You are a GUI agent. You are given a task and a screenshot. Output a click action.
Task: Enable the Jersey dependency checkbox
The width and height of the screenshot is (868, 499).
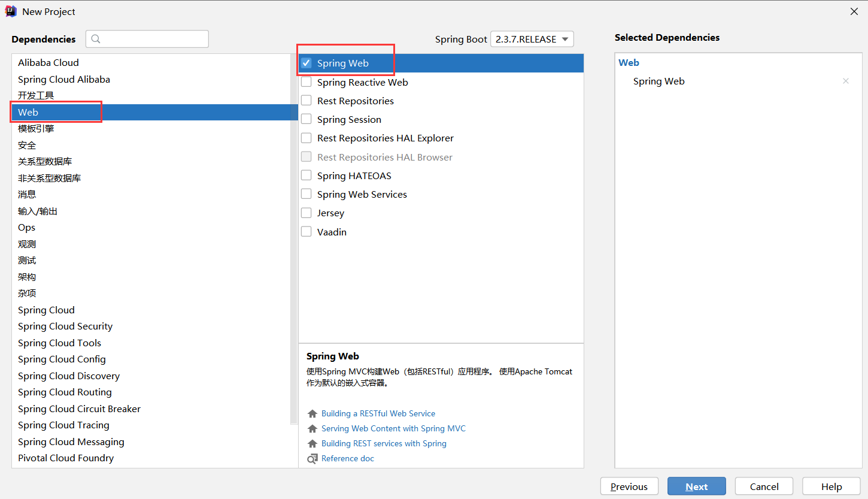click(x=306, y=213)
